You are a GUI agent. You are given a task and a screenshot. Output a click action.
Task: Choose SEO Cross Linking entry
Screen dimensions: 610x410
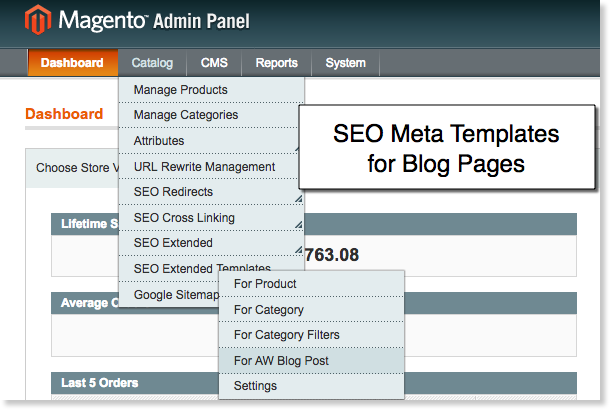tap(211, 217)
